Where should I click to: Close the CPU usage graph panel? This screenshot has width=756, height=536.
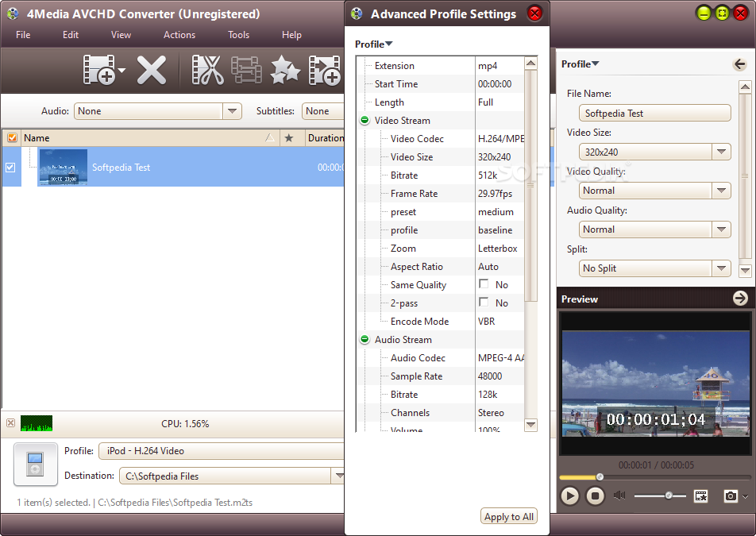[10, 423]
